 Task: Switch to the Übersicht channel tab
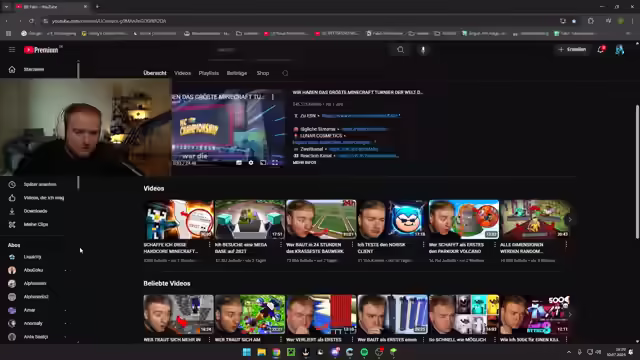tap(155, 73)
